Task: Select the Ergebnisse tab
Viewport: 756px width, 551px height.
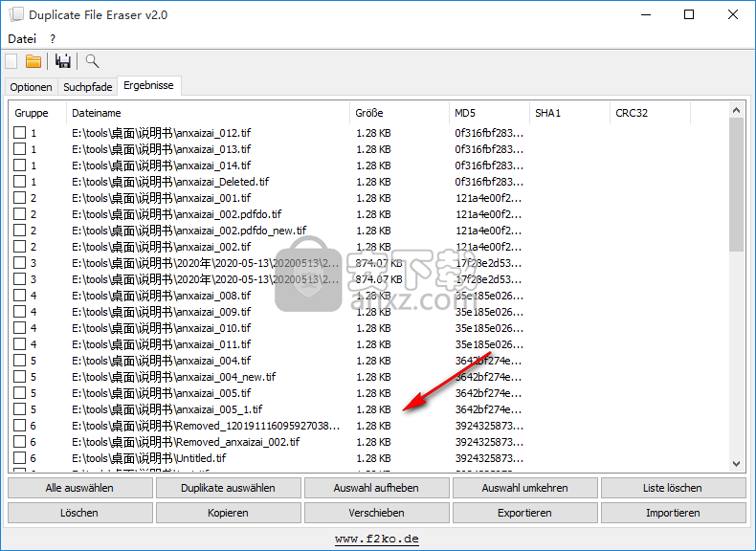Action: click(149, 85)
